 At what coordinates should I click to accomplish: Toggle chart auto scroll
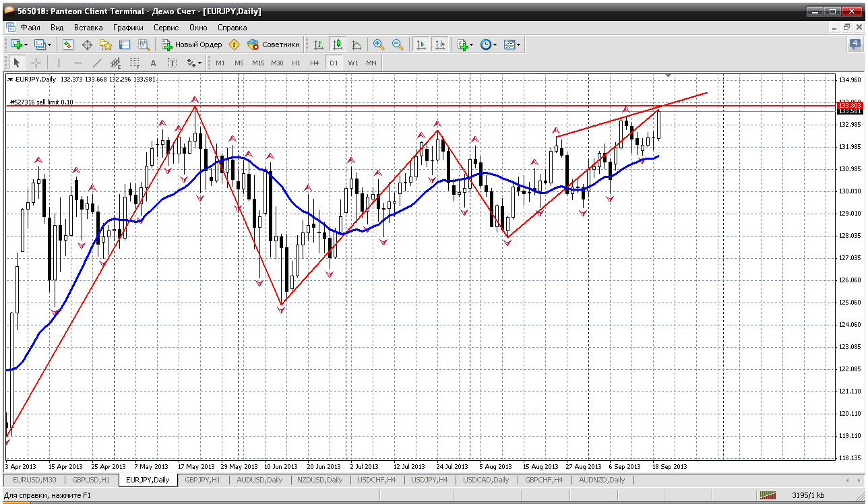pos(421,44)
